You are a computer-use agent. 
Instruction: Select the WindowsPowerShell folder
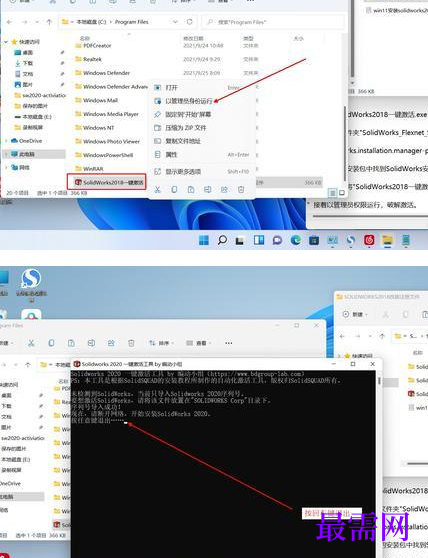click(108, 155)
